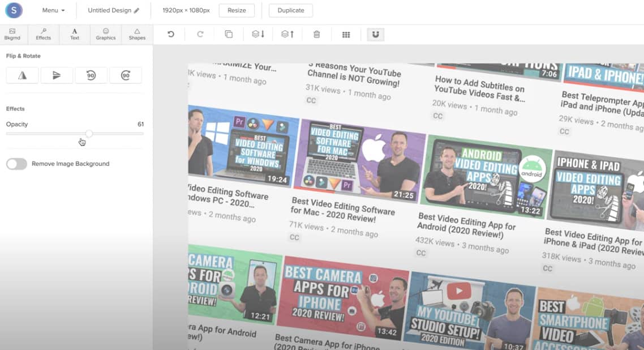Click the redo arrow icon
Image resolution: width=644 pixels, height=350 pixels.
point(200,35)
